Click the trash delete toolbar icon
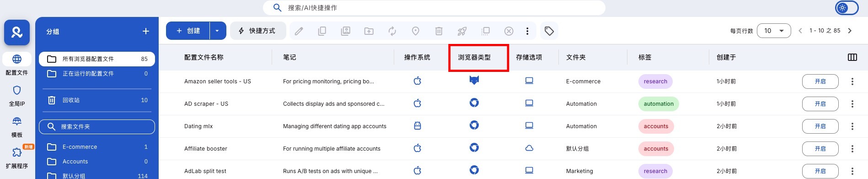 click(439, 31)
